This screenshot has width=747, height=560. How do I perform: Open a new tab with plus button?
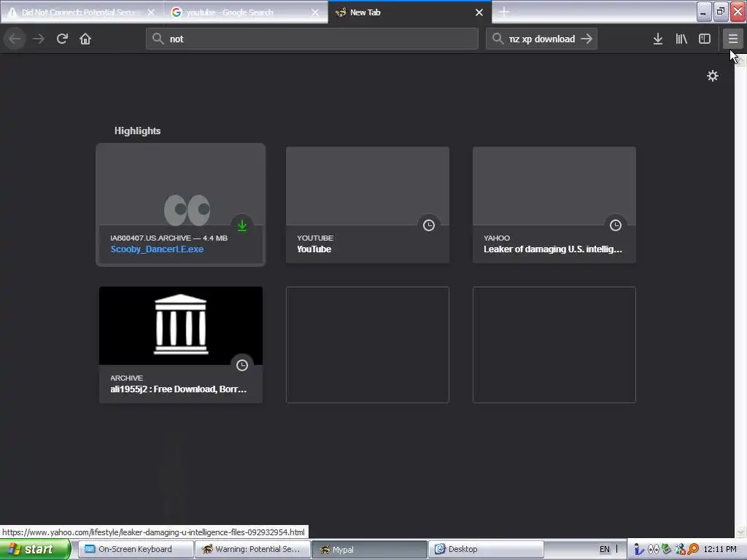504,12
